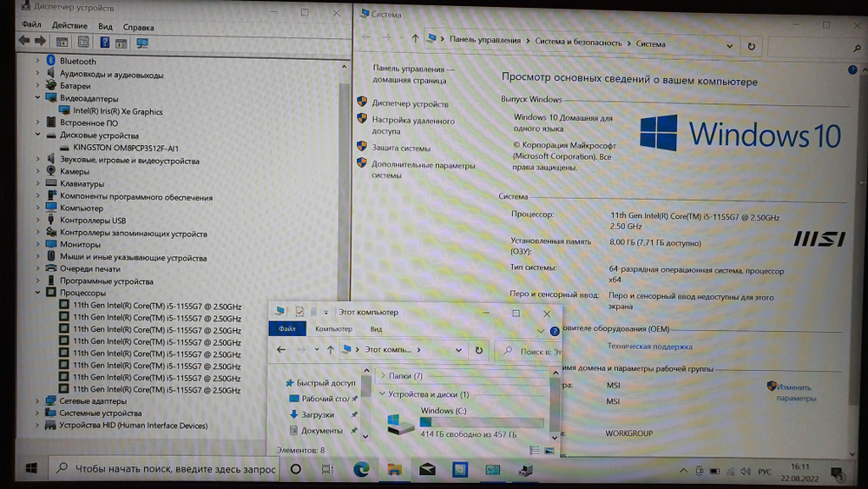Click Forward arrow in Device Manager toolbar
868x489 pixels.
(x=41, y=41)
